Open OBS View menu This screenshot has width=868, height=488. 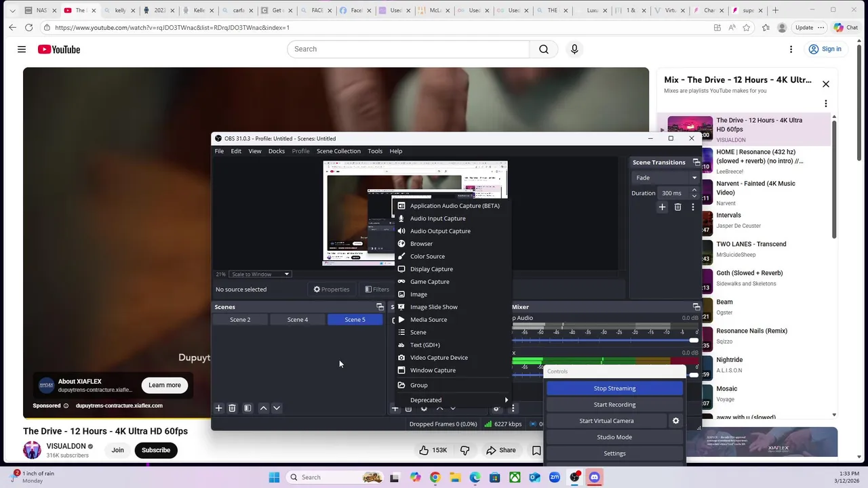pyautogui.click(x=254, y=151)
